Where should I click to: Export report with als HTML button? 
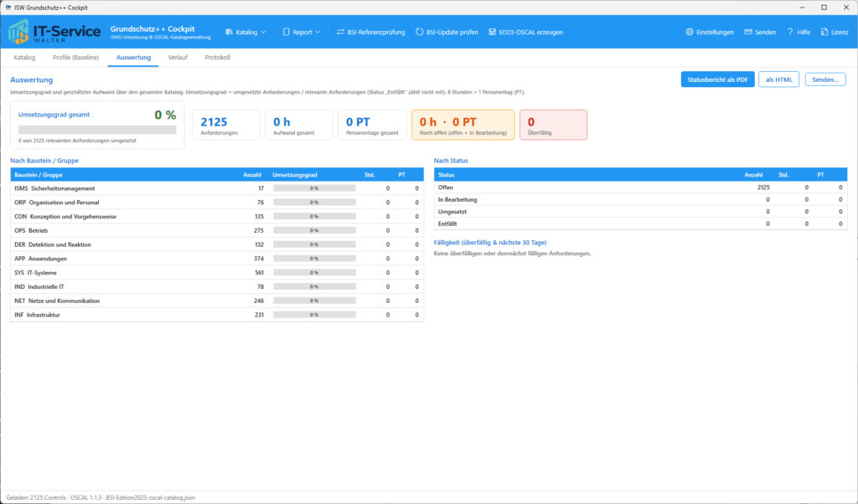[x=778, y=80]
